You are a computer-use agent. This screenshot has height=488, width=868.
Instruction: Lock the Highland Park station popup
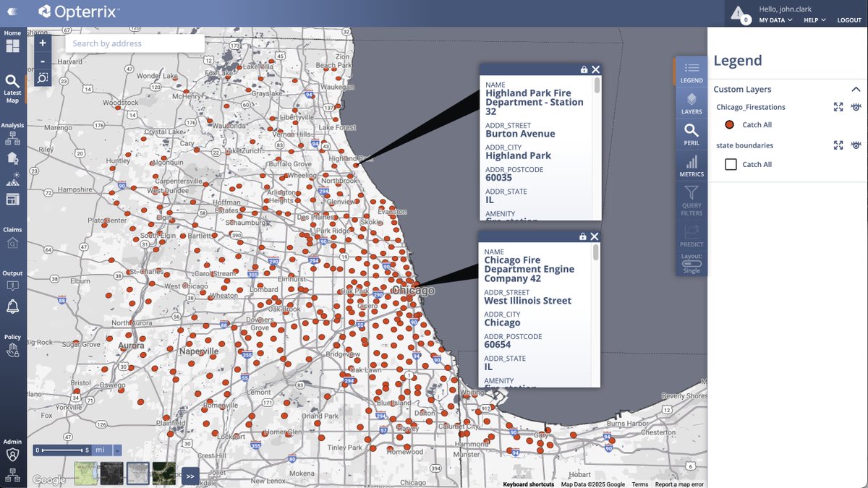(584, 69)
